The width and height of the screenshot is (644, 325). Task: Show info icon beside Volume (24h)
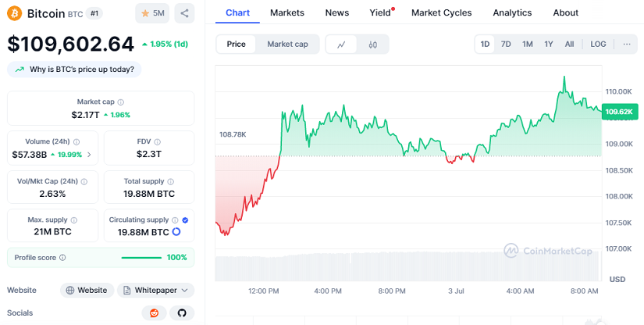click(x=76, y=141)
